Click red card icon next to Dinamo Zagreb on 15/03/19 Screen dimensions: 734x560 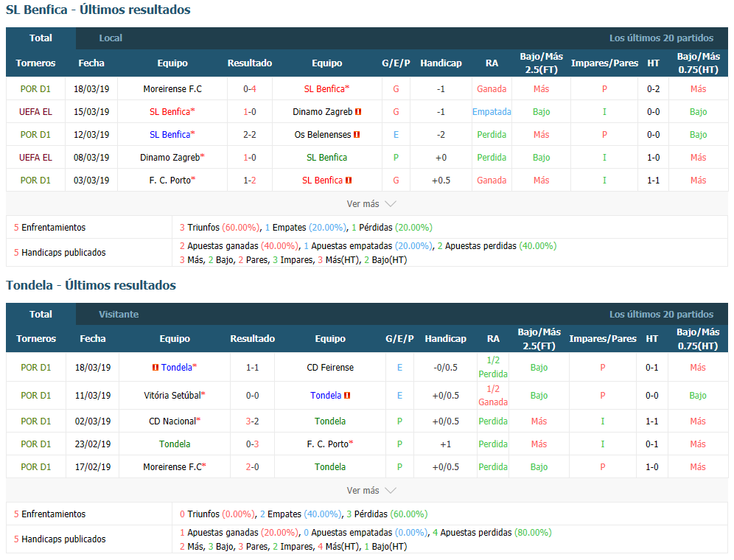[358, 112]
